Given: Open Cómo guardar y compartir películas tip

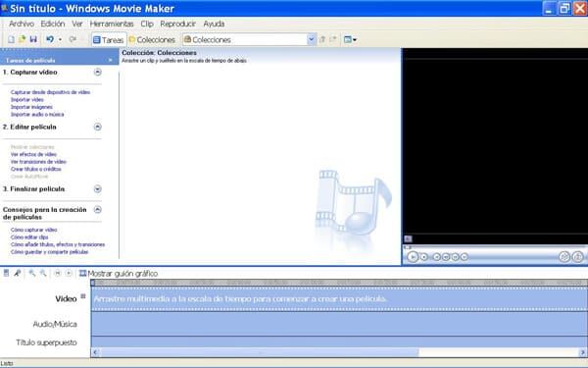Looking at the screenshot, I should point(49,252).
